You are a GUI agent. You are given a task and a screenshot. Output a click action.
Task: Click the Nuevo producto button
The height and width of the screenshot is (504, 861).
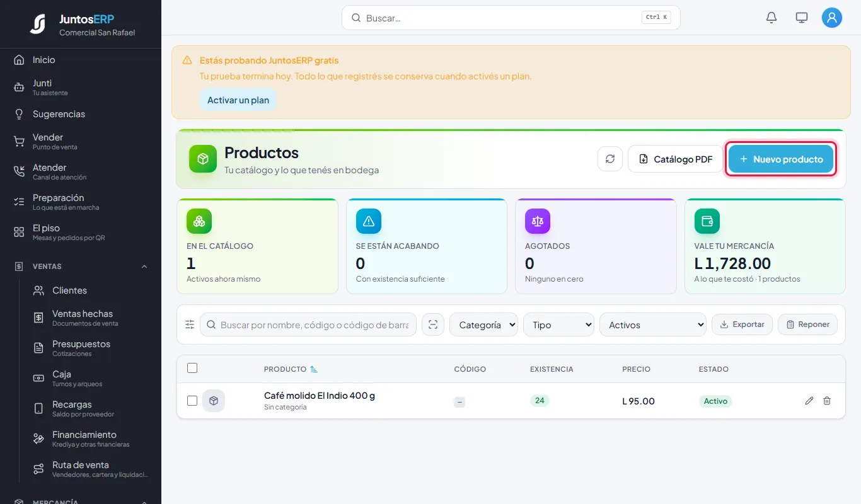point(782,159)
